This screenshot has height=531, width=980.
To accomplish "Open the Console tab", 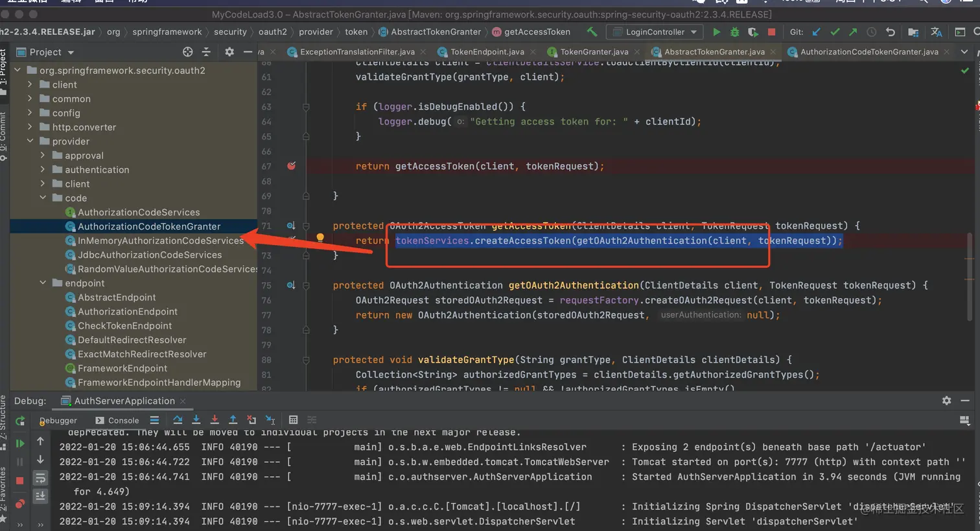I will [117, 420].
